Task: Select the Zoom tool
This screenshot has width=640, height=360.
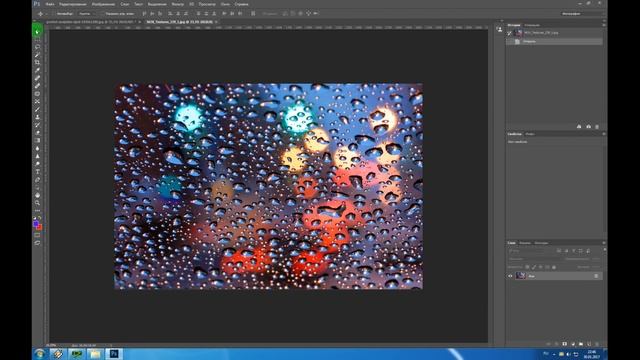Action: tap(37, 203)
